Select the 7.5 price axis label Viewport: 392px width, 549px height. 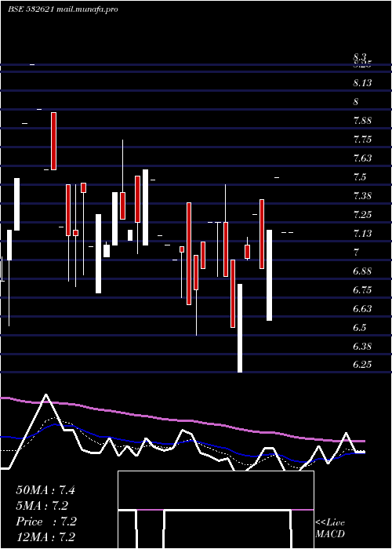point(360,176)
